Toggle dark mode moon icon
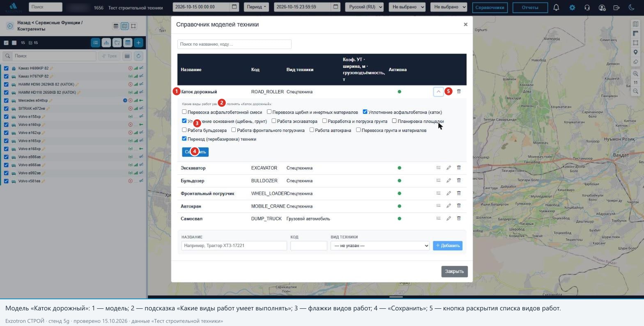Screen dimensions: 644x326 point(631,7)
